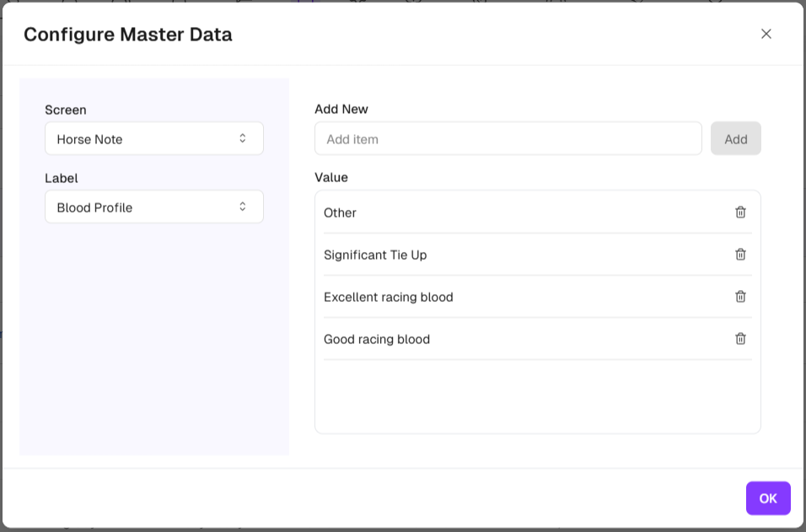Delete 'Good racing blood' via its trash icon
Image resolution: width=806 pixels, height=532 pixels.
click(740, 339)
